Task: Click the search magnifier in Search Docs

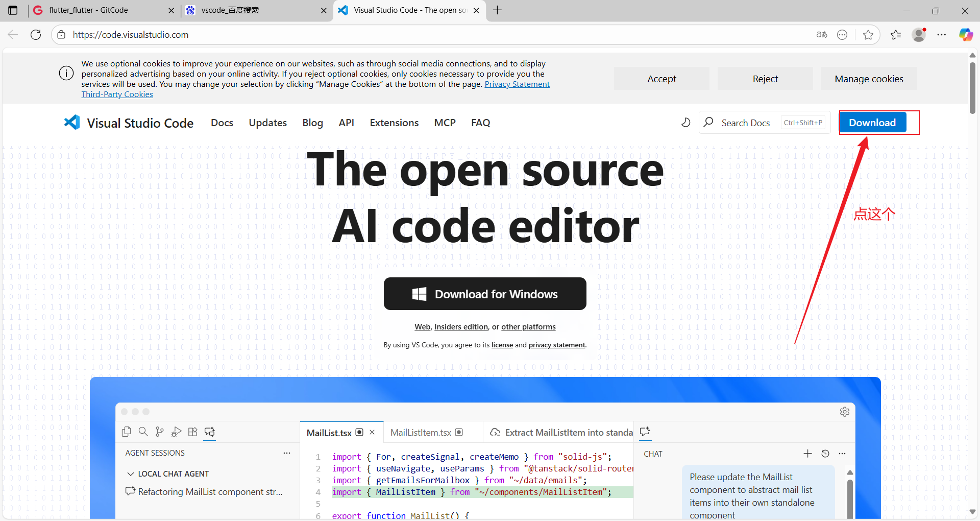Action: 708,123
